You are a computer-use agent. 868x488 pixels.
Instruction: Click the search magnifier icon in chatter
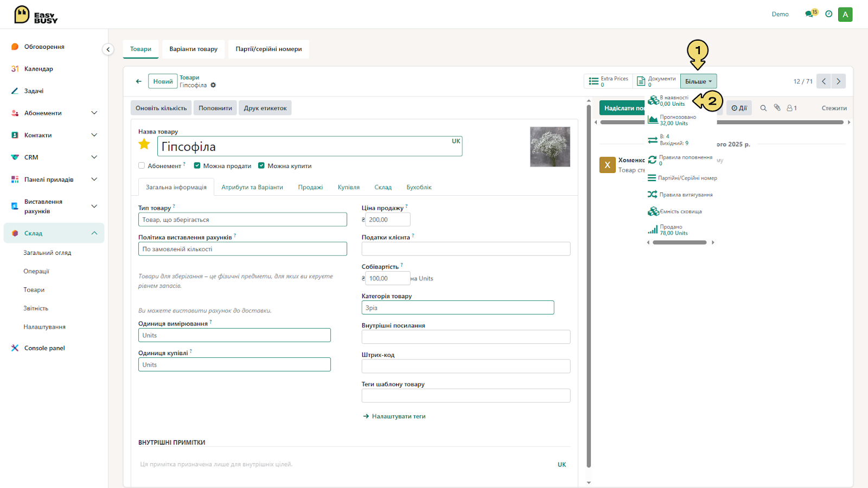click(763, 108)
